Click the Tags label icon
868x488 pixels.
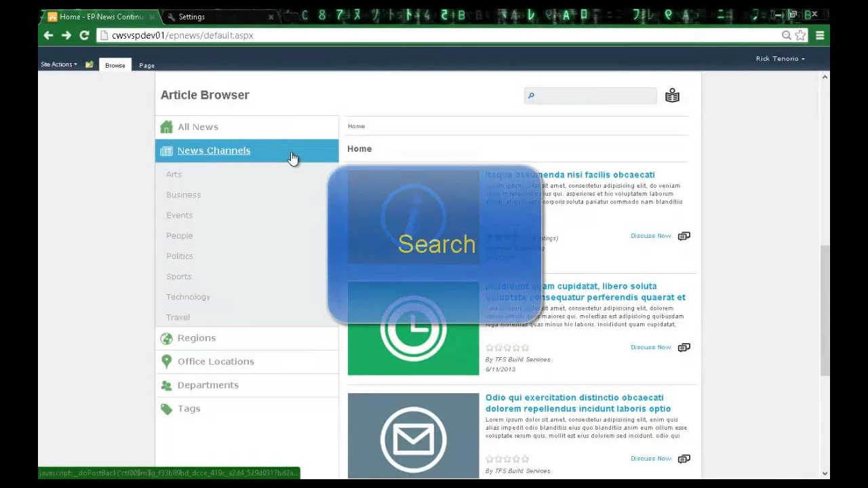(166, 409)
